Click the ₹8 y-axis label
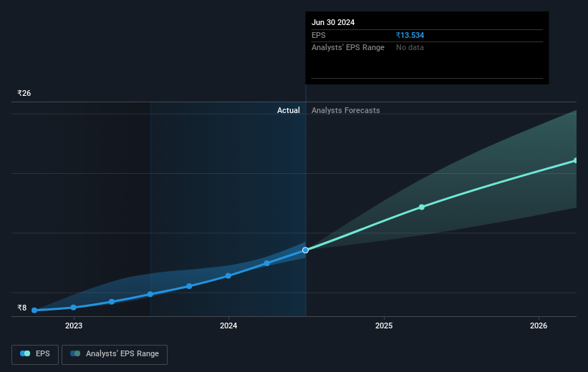The height and width of the screenshot is (372, 588). coord(22,308)
